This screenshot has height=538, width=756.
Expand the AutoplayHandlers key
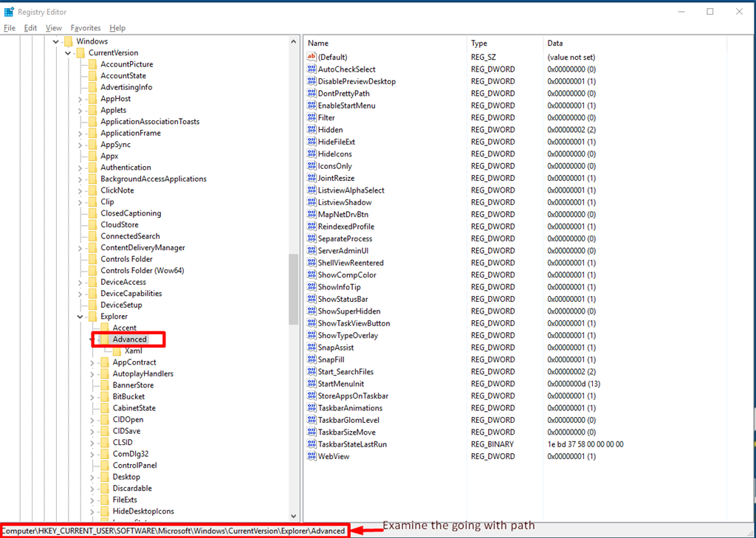pyautogui.click(x=92, y=374)
